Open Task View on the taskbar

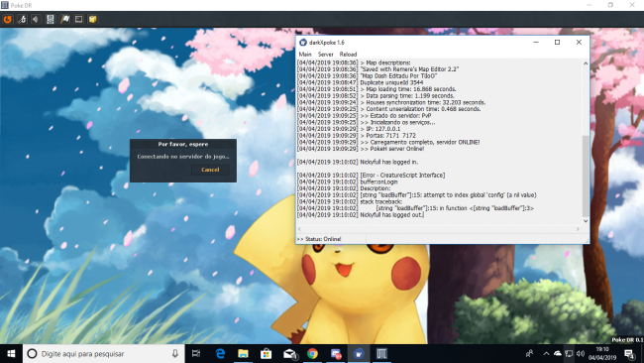click(196, 353)
